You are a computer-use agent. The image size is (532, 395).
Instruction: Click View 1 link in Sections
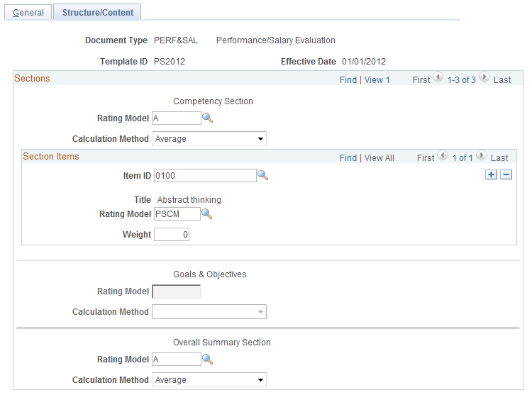(377, 80)
